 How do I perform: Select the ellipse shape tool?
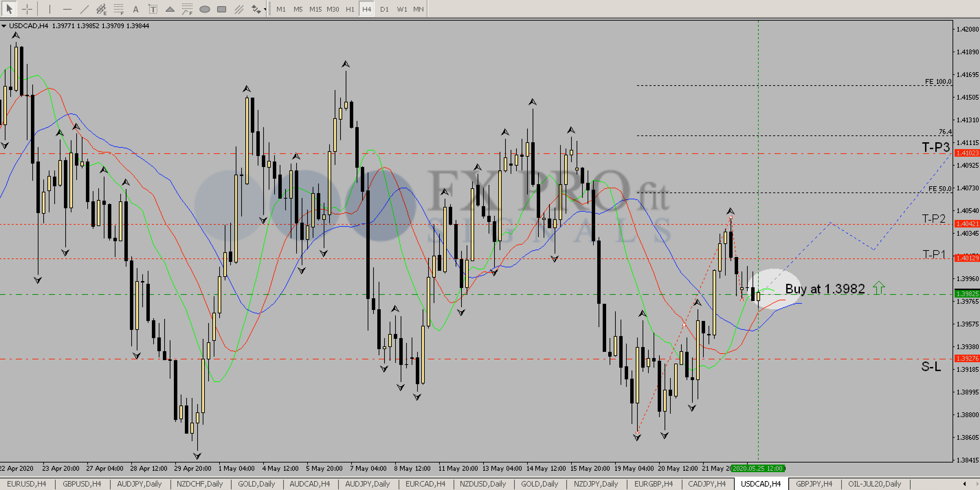(x=205, y=9)
